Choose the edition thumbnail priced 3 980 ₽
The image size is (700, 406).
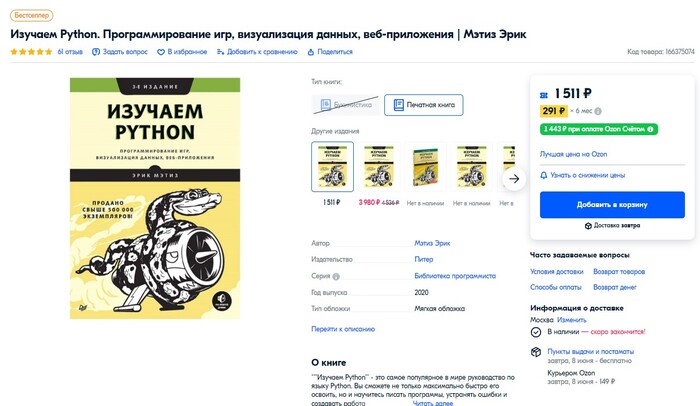point(379,167)
